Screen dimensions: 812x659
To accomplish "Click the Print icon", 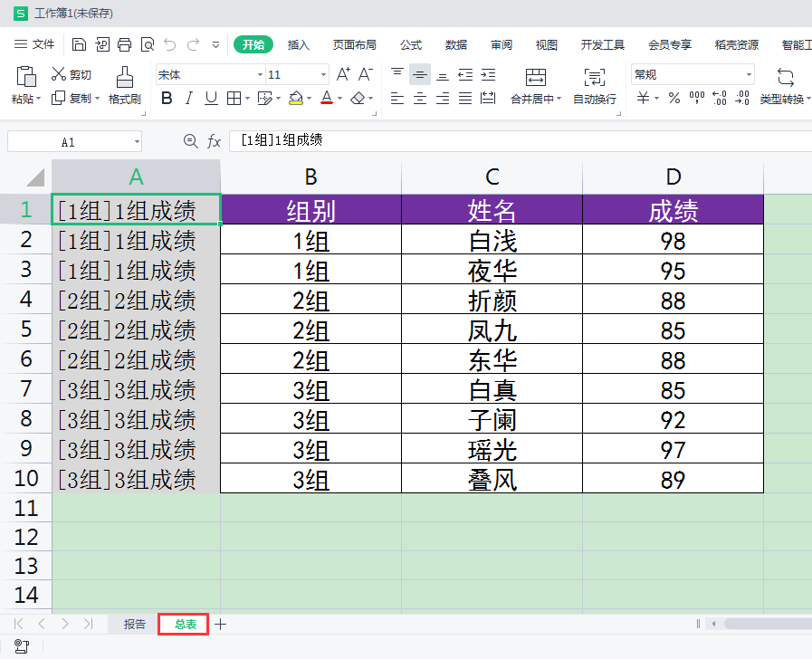I will coord(124,45).
